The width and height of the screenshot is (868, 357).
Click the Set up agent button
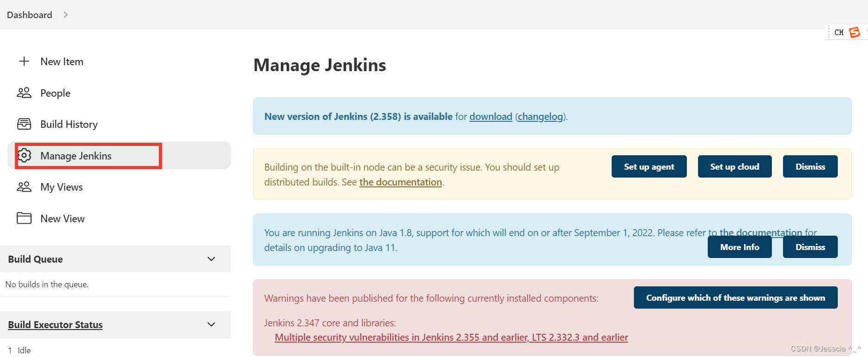tap(649, 166)
